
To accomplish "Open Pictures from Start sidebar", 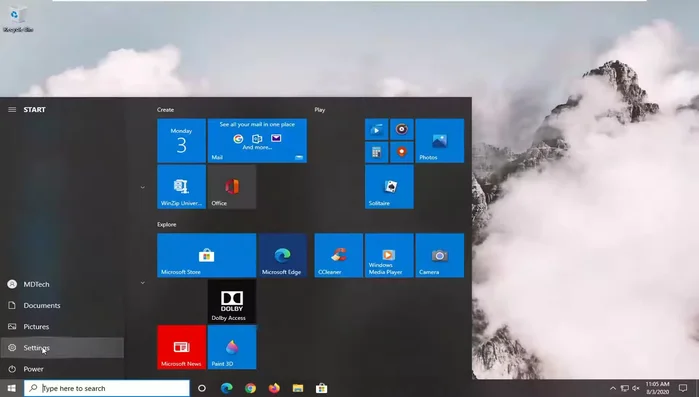I will click(x=62, y=327).
